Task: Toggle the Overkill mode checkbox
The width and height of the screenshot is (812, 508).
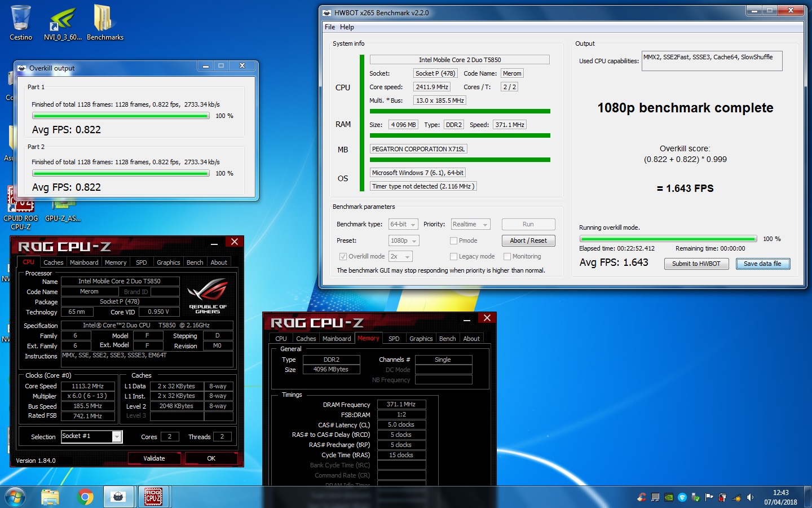Action: (x=343, y=256)
